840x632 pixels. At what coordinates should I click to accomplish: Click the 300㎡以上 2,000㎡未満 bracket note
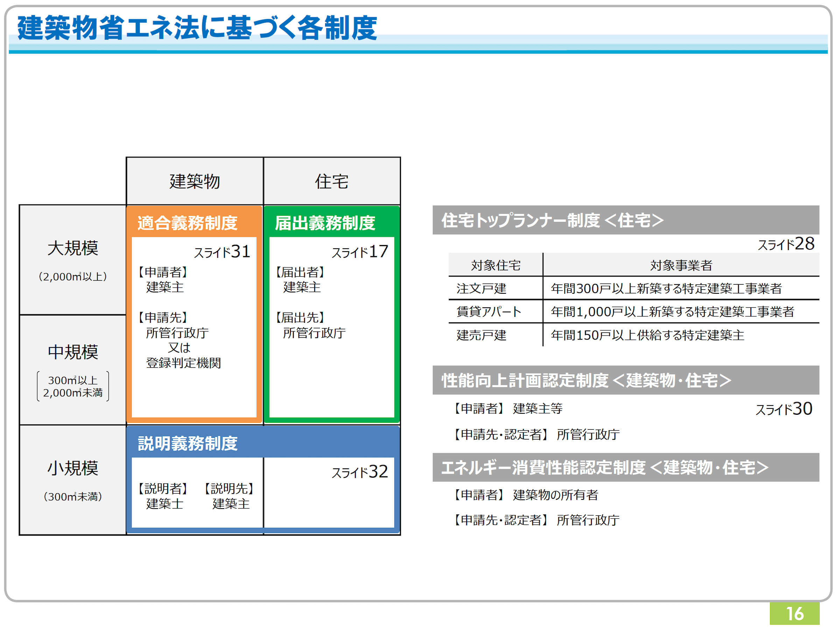tap(73, 386)
